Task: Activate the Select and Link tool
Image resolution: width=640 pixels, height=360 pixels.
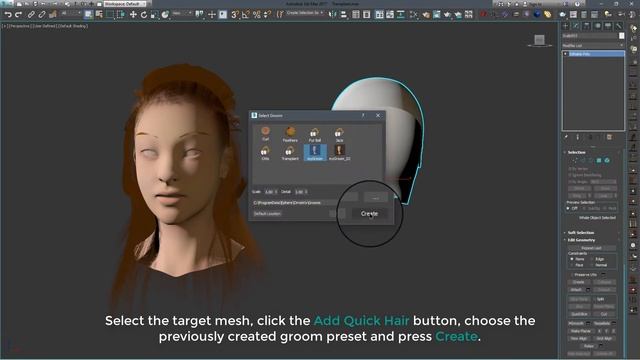Action: pos(31,15)
